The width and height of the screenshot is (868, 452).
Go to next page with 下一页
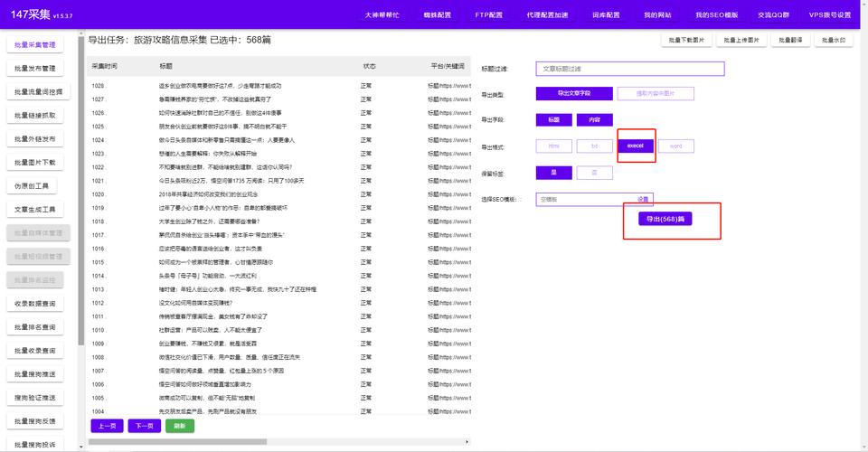144,426
